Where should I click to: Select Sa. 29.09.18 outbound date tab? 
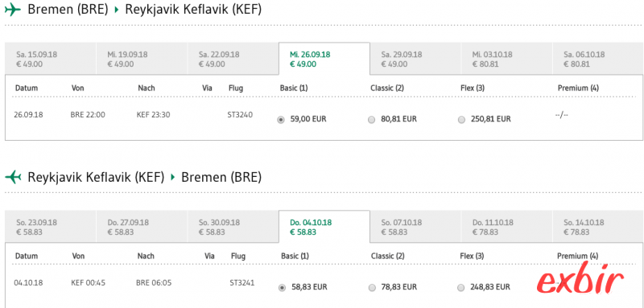click(415, 59)
